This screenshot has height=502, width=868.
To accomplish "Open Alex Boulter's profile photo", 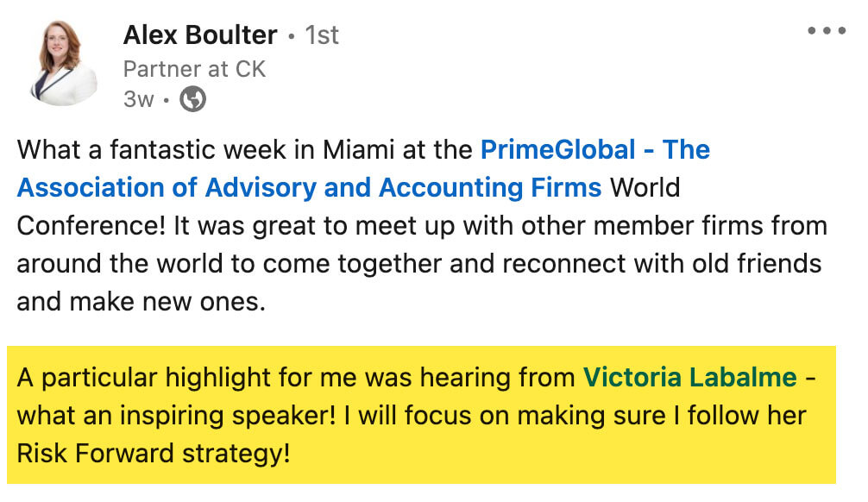I will pos(64,64).
